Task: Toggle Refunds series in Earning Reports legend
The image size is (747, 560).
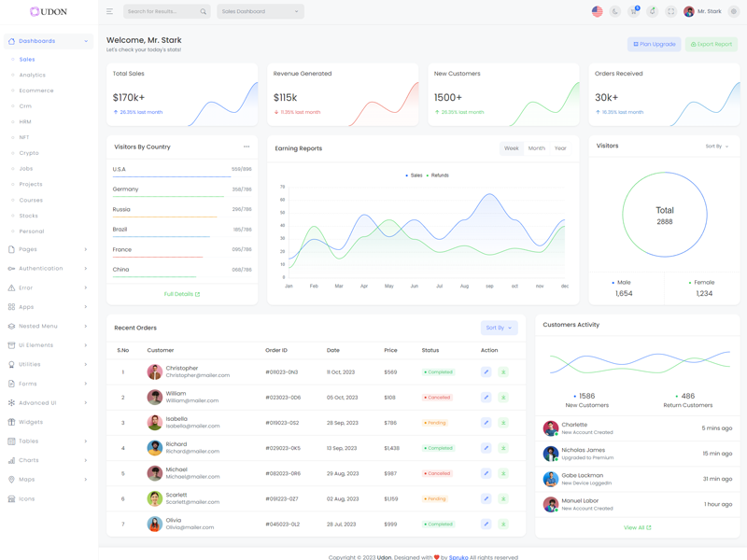Action: coord(438,175)
